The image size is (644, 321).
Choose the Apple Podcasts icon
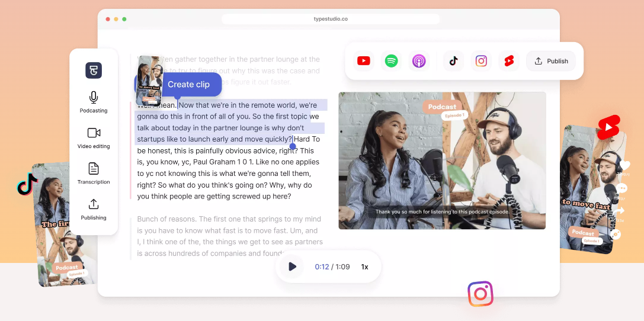coord(419,61)
